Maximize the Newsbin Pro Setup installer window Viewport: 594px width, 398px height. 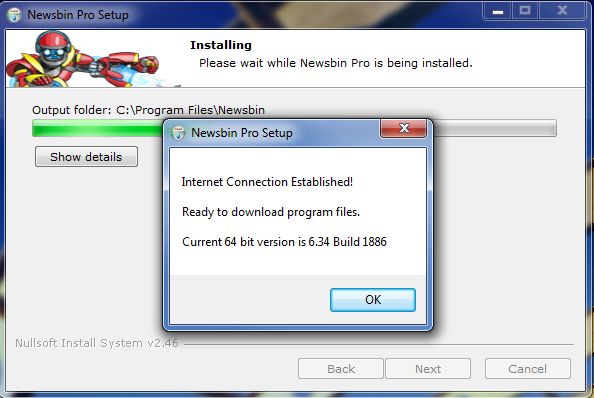click(x=525, y=11)
